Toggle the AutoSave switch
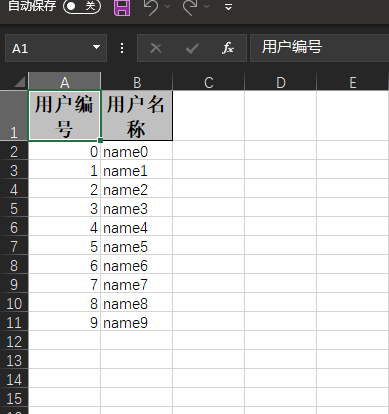The height and width of the screenshot is (414, 389). pos(82,6)
